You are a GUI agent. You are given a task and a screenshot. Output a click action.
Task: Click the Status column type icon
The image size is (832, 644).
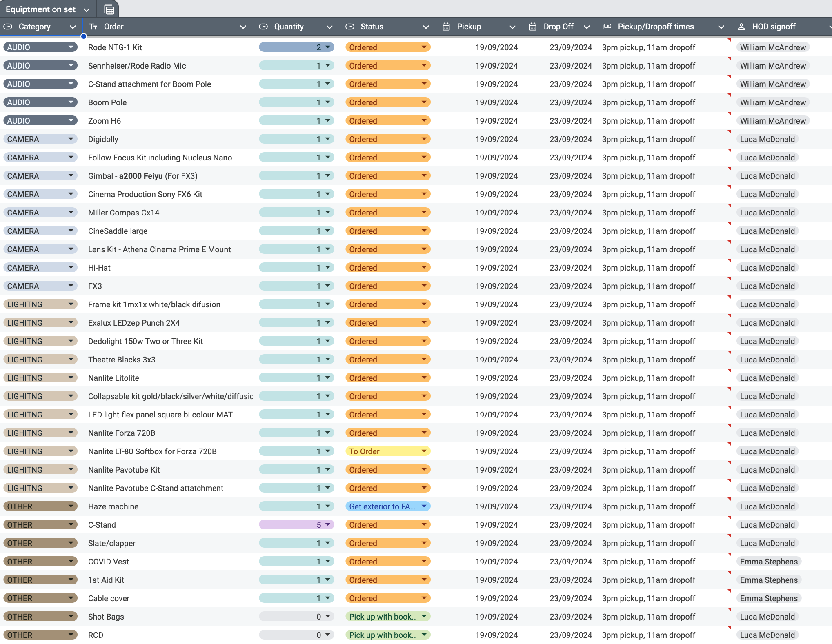(x=350, y=27)
